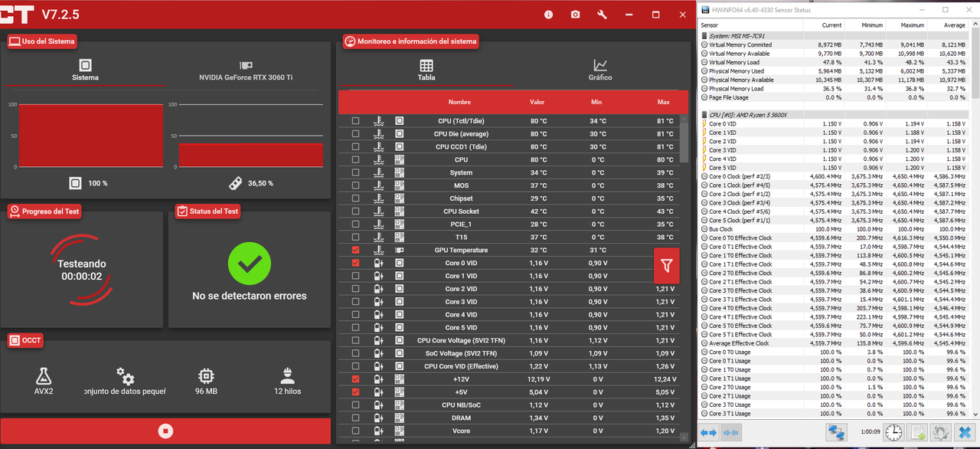Open the data set gears option
Image resolution: width=980 pixels, height=449 pixels.
125,375
